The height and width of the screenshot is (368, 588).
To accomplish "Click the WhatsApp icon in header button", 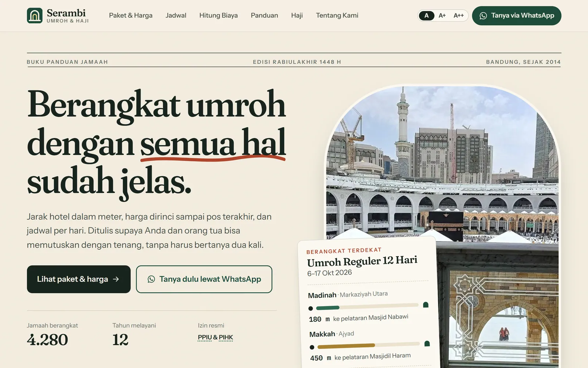I will [x=483, y=15].
